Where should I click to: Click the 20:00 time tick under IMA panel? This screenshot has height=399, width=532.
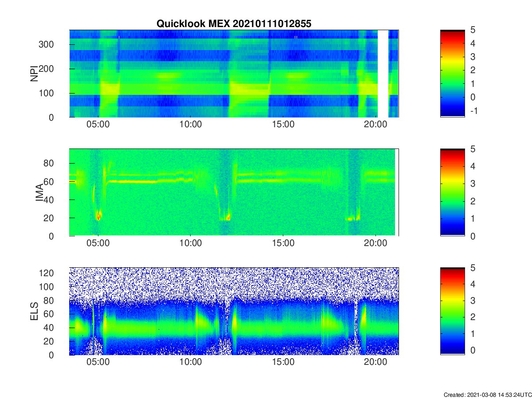click(376, 243)
